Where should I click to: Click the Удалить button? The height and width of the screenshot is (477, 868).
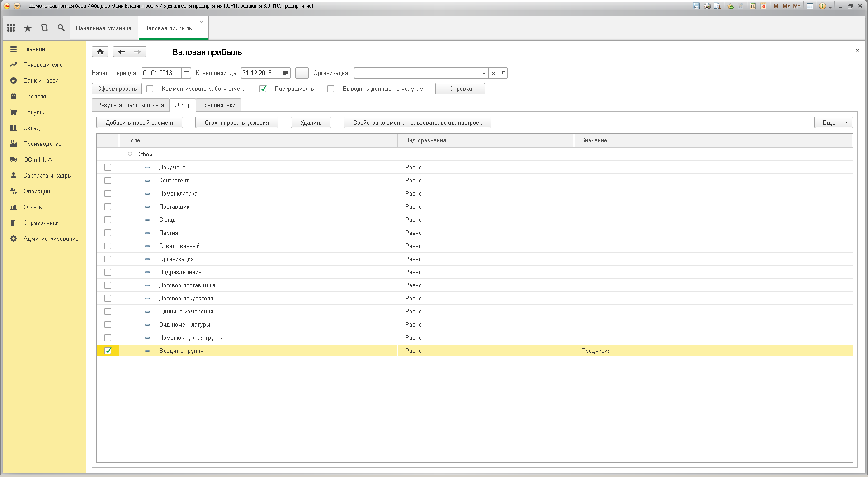[x=311, y=122]
